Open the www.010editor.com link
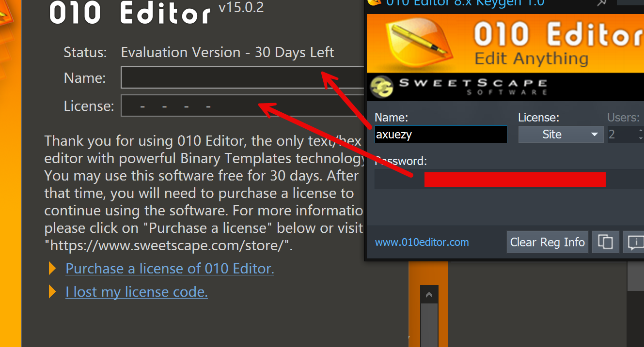Screen dimensions: 644x347 click(x=422, y=242)
